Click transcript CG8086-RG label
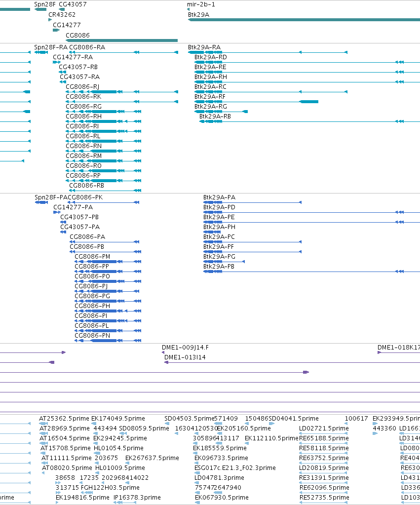The height and width of the screenshot is (505, 420). point(84,107)
